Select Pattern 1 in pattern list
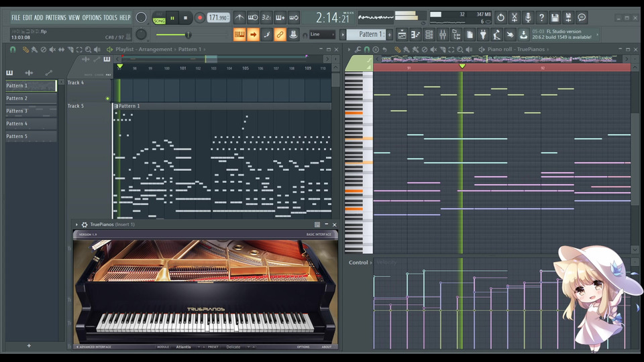The width and height of the screenshot is (644, 362). pos(31,86)
